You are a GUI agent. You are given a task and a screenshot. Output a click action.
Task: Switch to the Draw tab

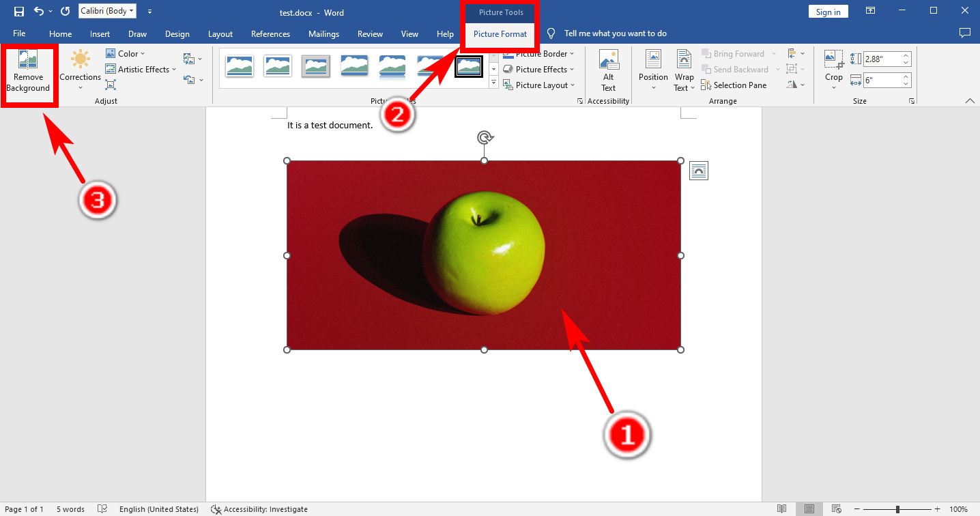click(x=137, y=33)
